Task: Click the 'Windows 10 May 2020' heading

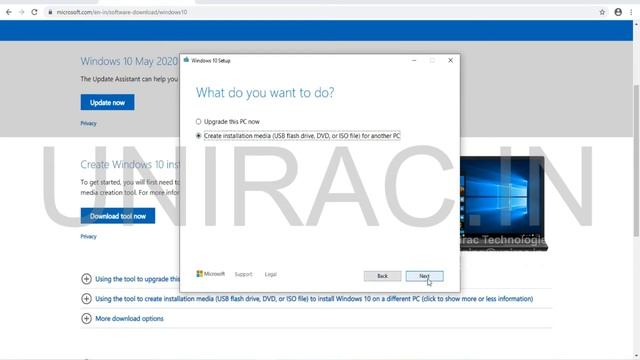Action: [129, 61]
